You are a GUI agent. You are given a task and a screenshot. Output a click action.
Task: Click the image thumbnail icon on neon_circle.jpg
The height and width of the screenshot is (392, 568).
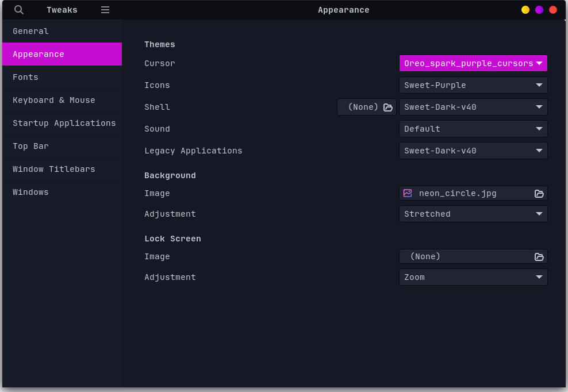pyautogui.click(x=408, y=193)
